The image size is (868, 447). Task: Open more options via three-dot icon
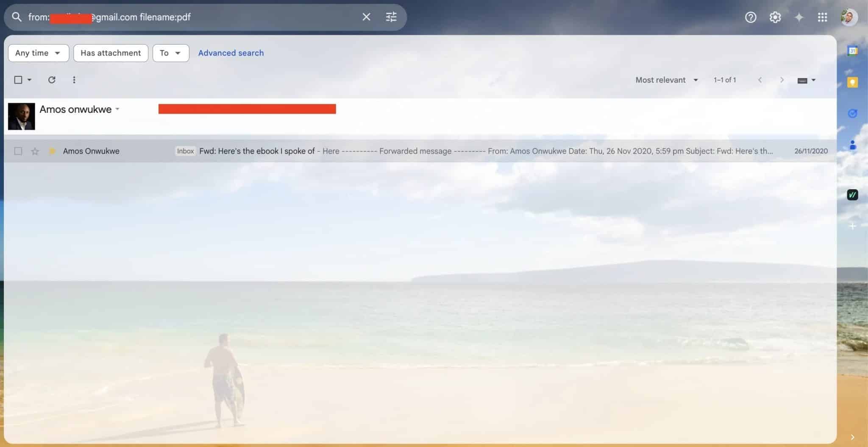(x=74, y=80)
